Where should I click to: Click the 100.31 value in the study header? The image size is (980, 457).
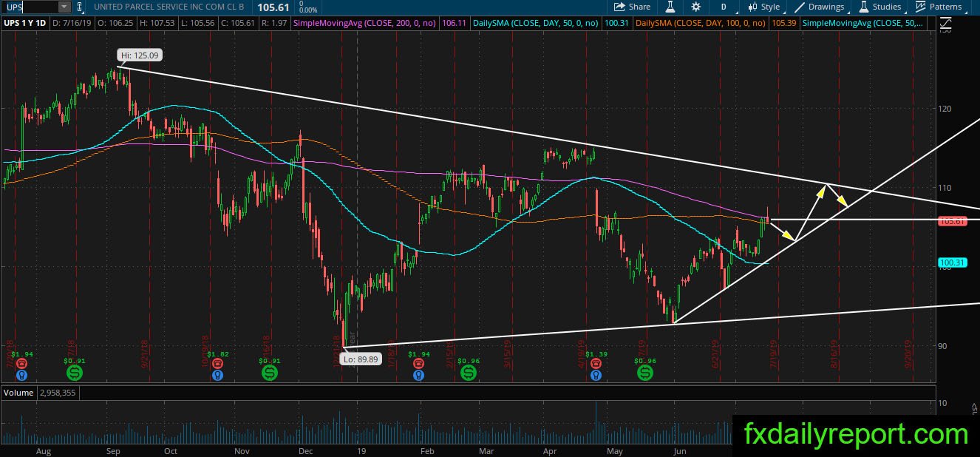tap(616, 24)
